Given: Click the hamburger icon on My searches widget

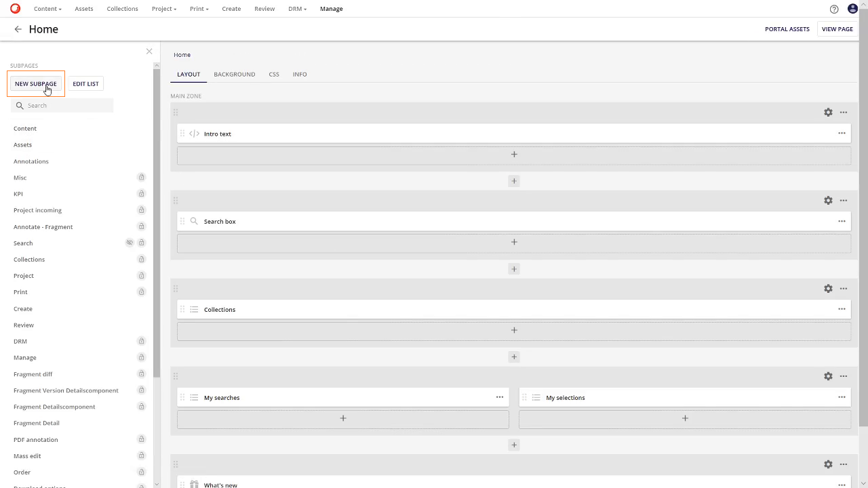Looking at the screenshot, I should click(193, 397).
